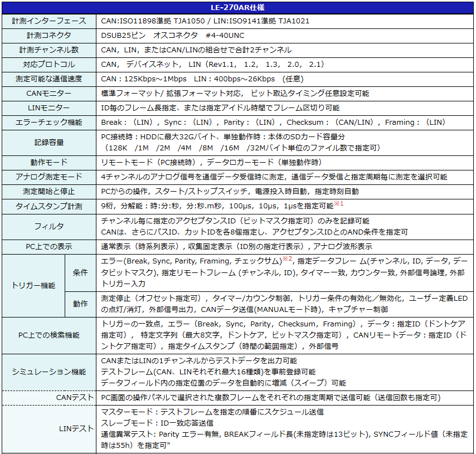The width and height of the screenshot is (476, 454).
Task: Click the PC画面の操作パネル CAN test description
Action: 271,398
